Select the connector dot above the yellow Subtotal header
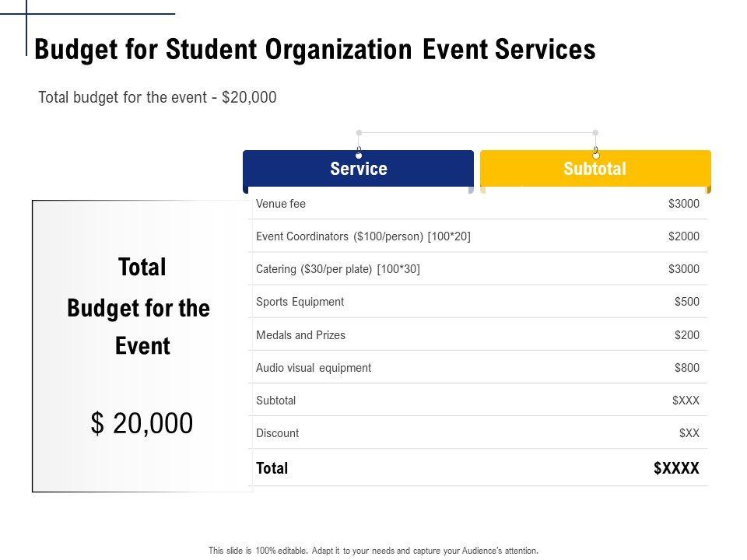Screen dimensions: 747x560 click(595, 133)
